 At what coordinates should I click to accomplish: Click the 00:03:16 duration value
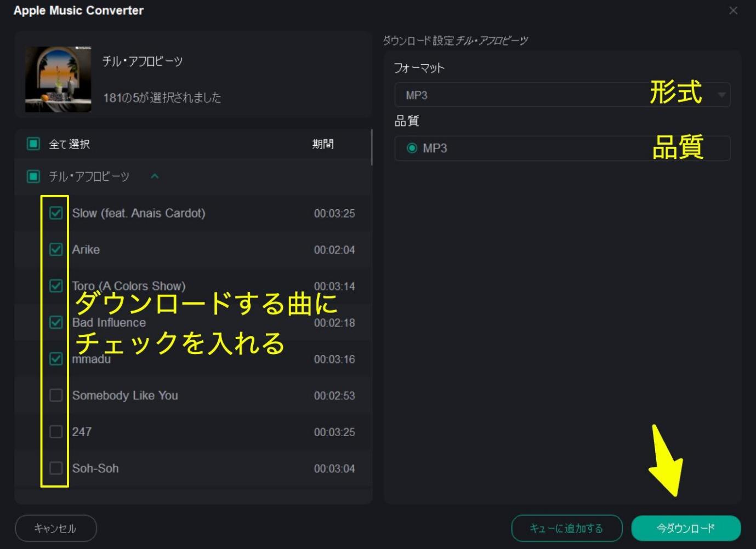coord(334,359)
